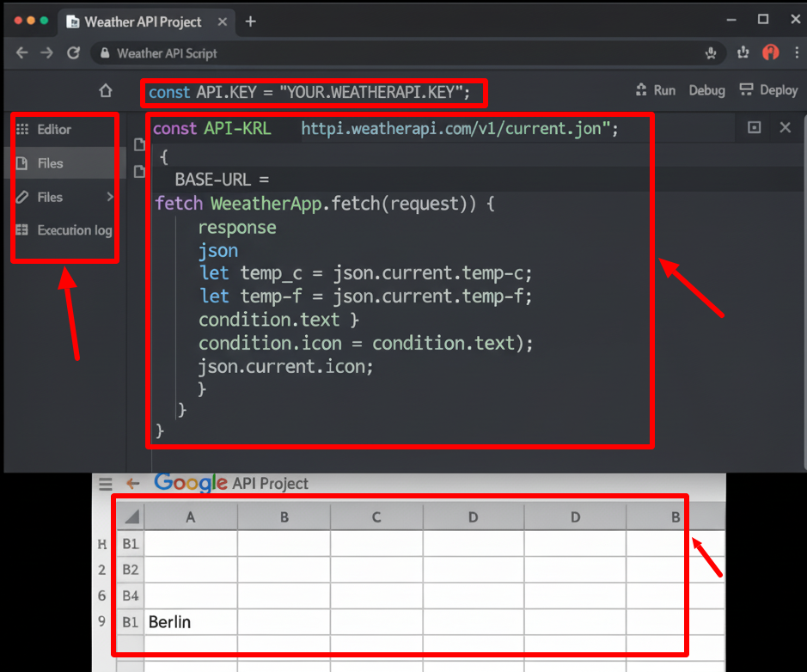The image size is (807, 672).
Task: Deploy the script project
Action: 768,90
